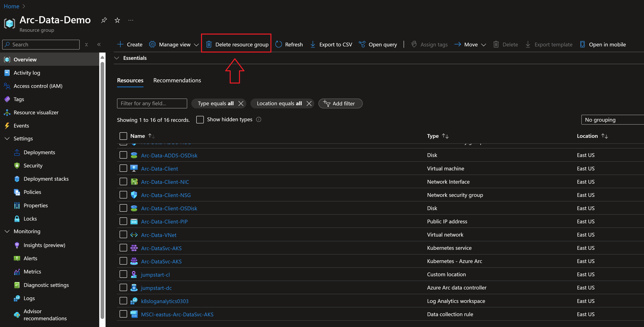Select the jumpstart-dc row checkbox

pyautogui.click(x=123, y=288)
